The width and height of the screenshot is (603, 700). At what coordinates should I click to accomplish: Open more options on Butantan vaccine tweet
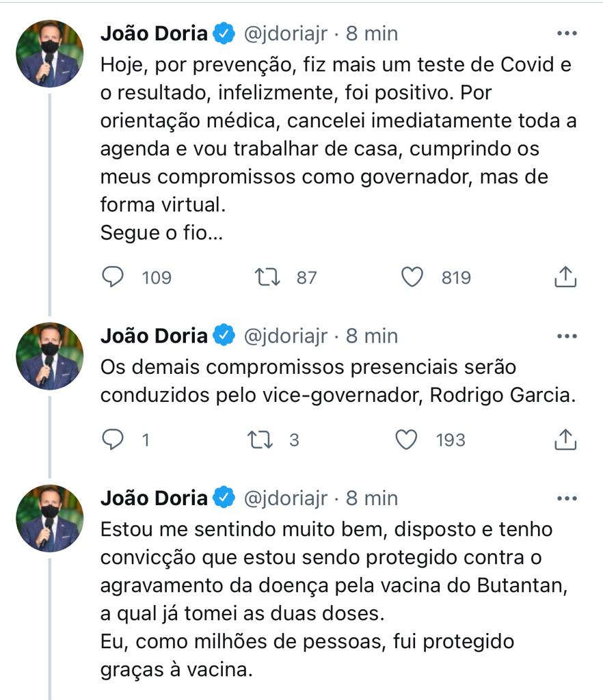[567, 499]
